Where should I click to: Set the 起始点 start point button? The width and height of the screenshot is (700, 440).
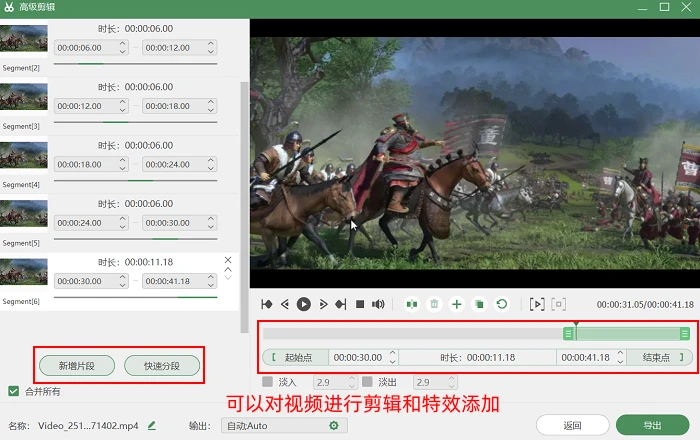pyautogui.click(x=296, y=357)
